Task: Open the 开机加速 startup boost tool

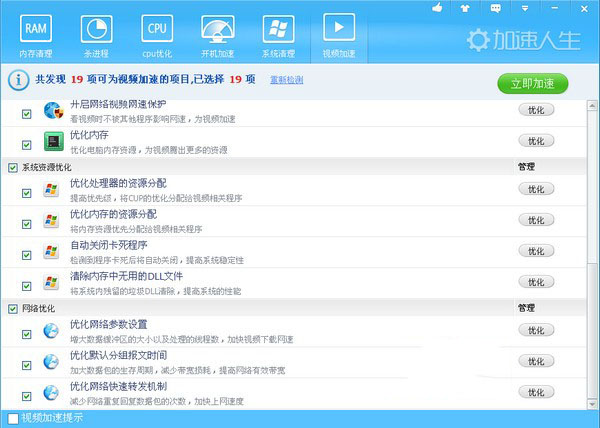Action: [217, 36]
